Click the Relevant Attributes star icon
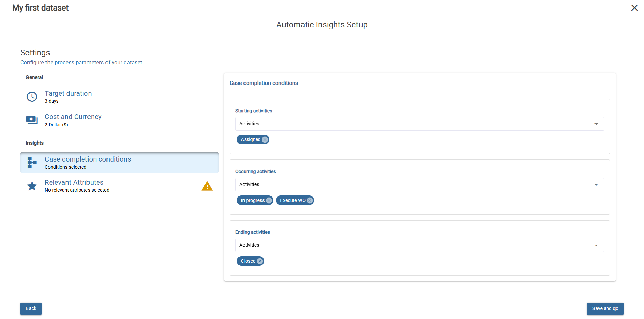The image size is (644, 319). (x=32, y=186)
